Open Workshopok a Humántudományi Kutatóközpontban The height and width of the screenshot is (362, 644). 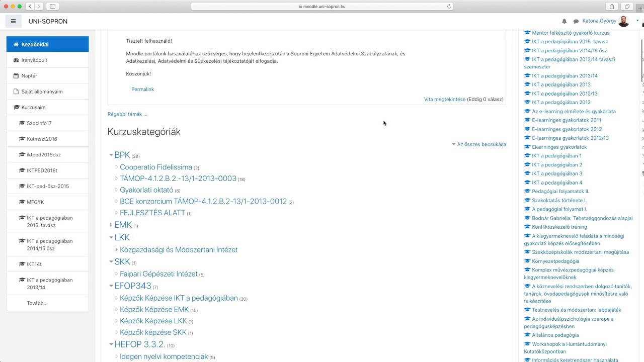click(x=566, y=348)
